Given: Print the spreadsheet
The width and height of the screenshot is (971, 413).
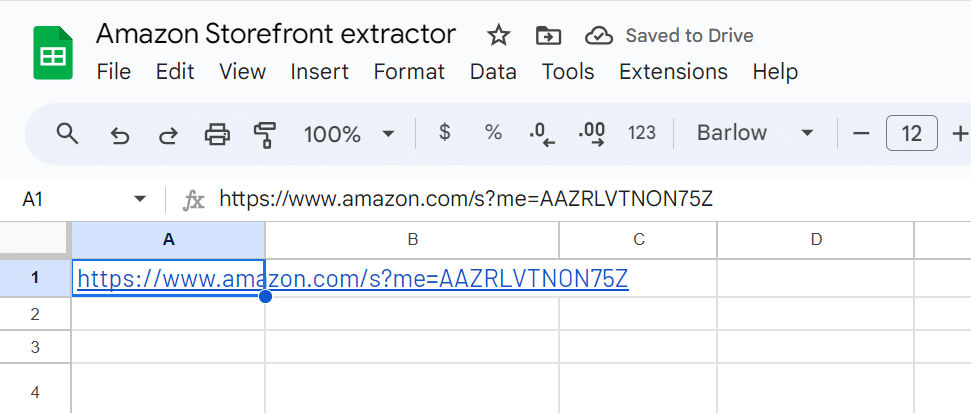Looking at the screenshot, I should (x=217, y=133).
